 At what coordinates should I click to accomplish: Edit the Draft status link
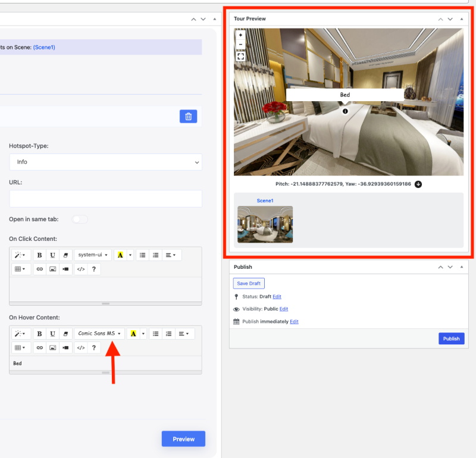point(277,297)
